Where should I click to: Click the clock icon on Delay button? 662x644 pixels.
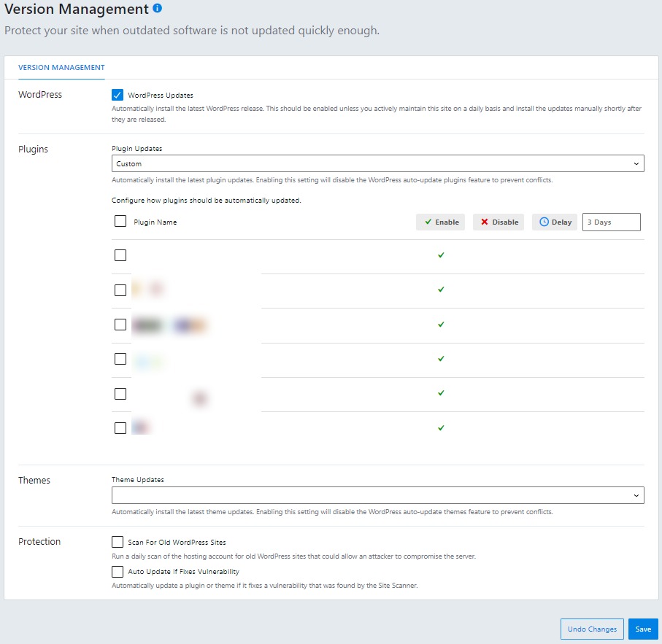544,222
